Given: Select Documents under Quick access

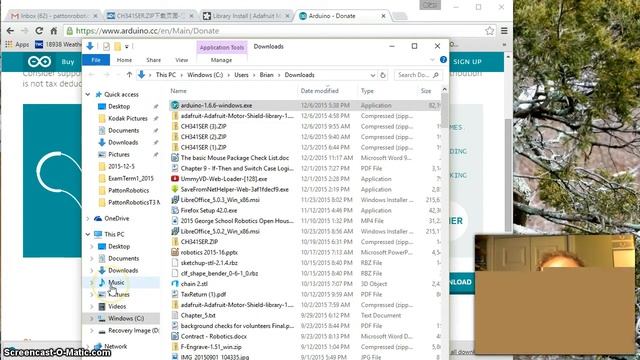Looking at the screenshot, I should (x=123, y=130).
